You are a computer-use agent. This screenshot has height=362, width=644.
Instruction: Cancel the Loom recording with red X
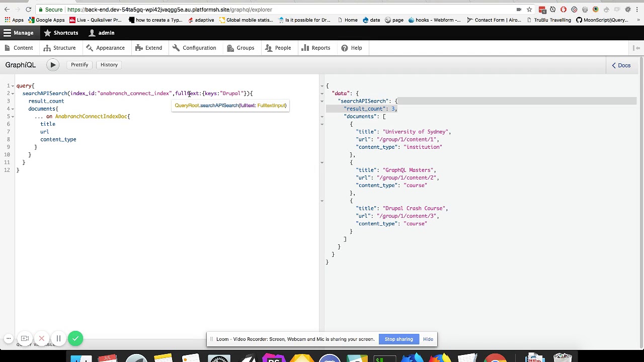click(x=42, y=338)
